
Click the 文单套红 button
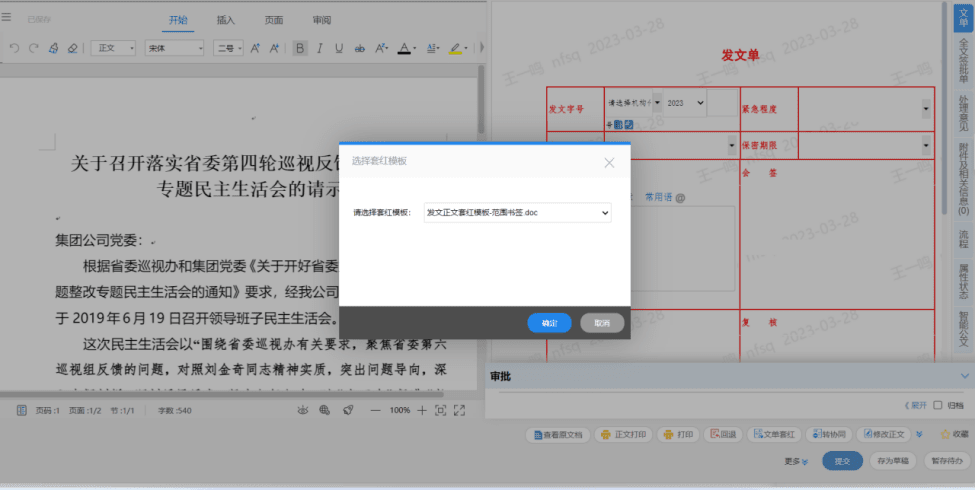[x=774, y=434]
